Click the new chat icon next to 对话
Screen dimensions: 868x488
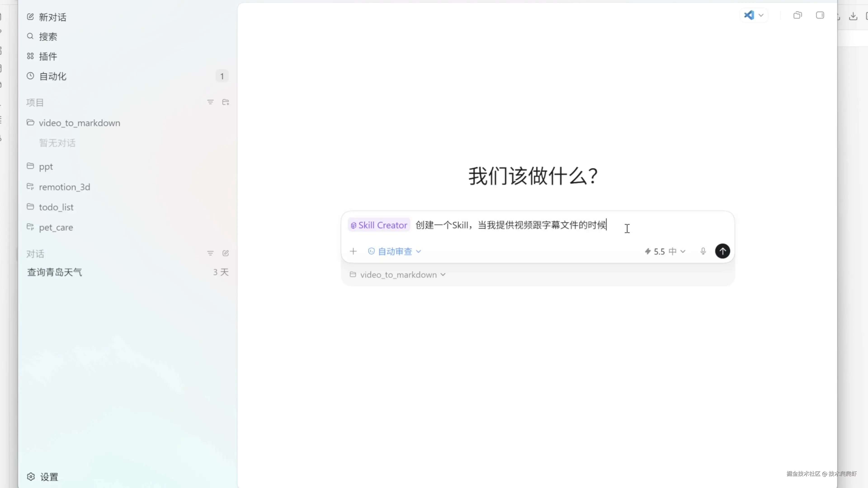[225, 253]
